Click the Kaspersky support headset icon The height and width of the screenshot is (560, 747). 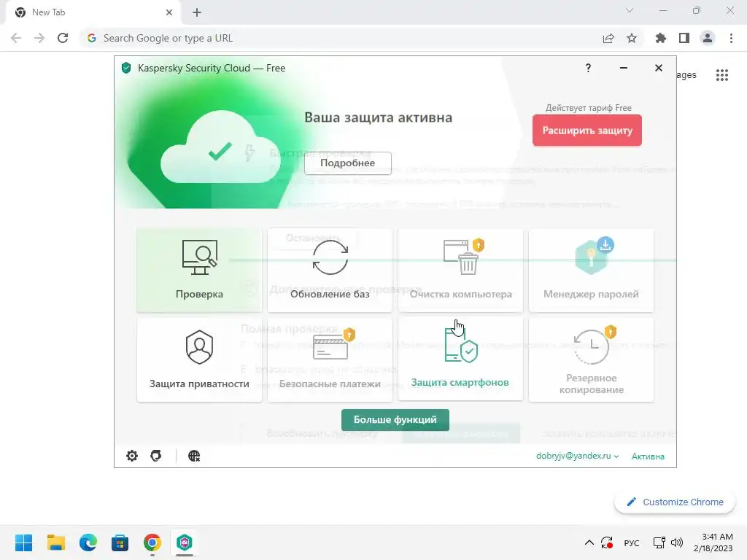tap(156, 456)
